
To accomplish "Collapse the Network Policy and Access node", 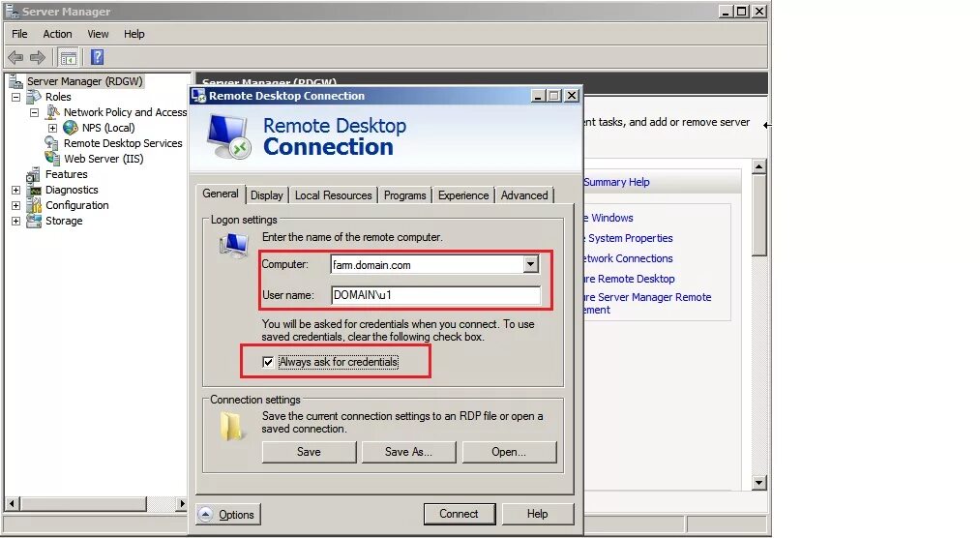I will pos(35,112).
